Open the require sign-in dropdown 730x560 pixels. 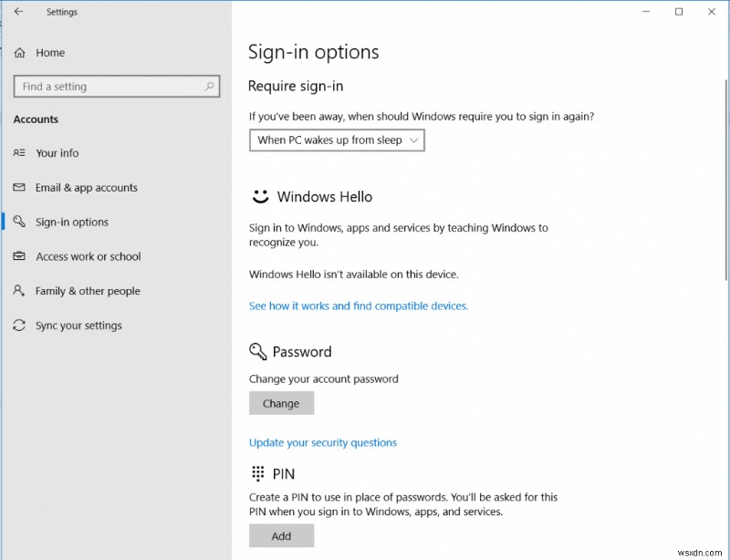[337, 140]
